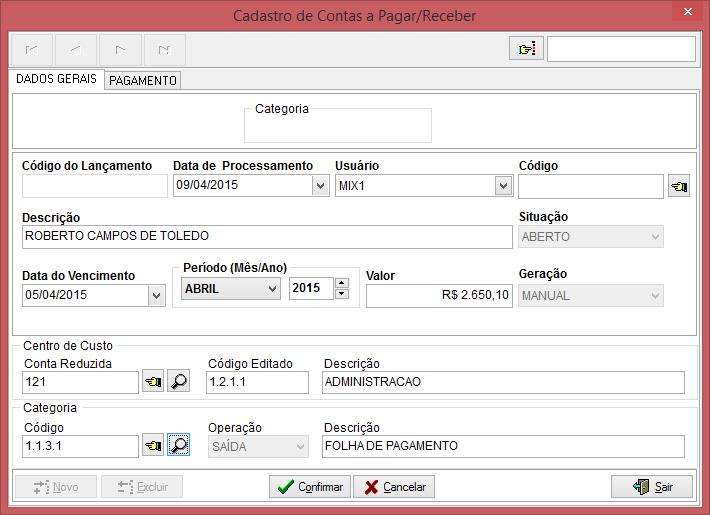
Task: Open the Data do Vencimento date dropdown
Action: [x=156, y=295]
